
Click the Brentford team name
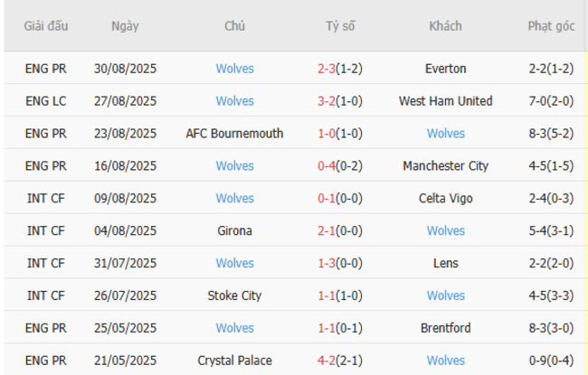tap(445, 328)
